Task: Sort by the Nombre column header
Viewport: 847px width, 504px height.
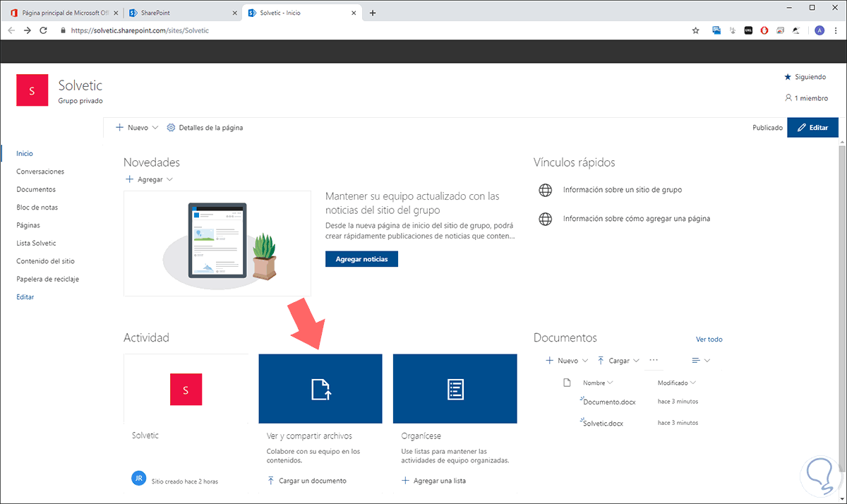Action: 596,383
